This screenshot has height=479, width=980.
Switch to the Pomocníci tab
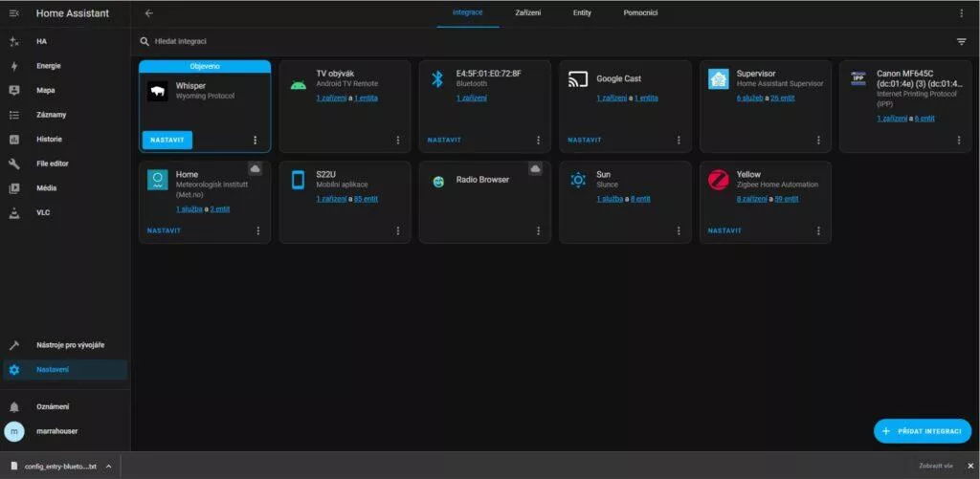point(640,13)
